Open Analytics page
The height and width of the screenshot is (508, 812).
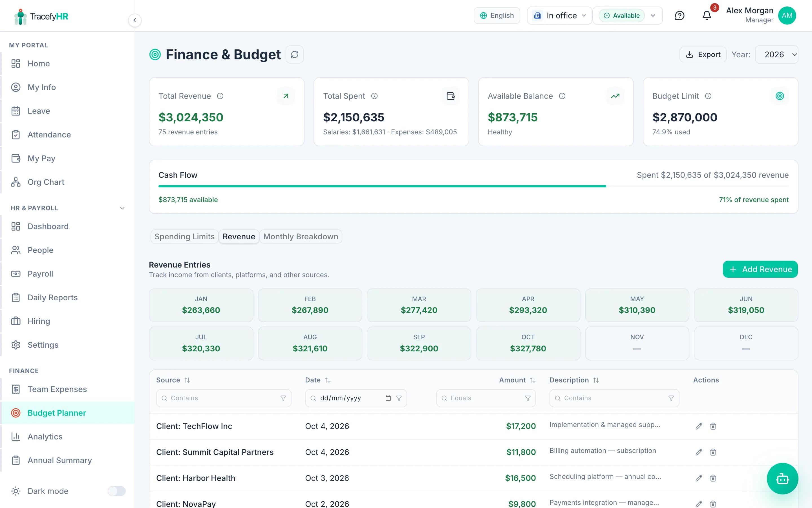pyautogui.click(x=68, y=436)
